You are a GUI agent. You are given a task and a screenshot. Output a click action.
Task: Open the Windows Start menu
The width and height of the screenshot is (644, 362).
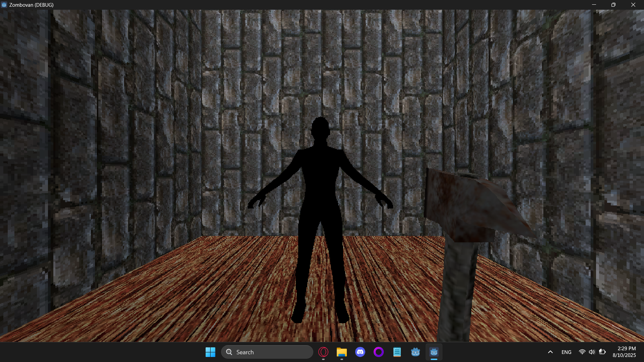point(210,352)
